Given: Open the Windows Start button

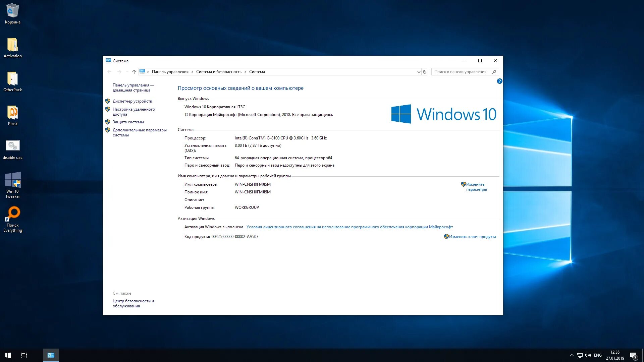Looking at the screenshot, I should [x=8, y=355].
